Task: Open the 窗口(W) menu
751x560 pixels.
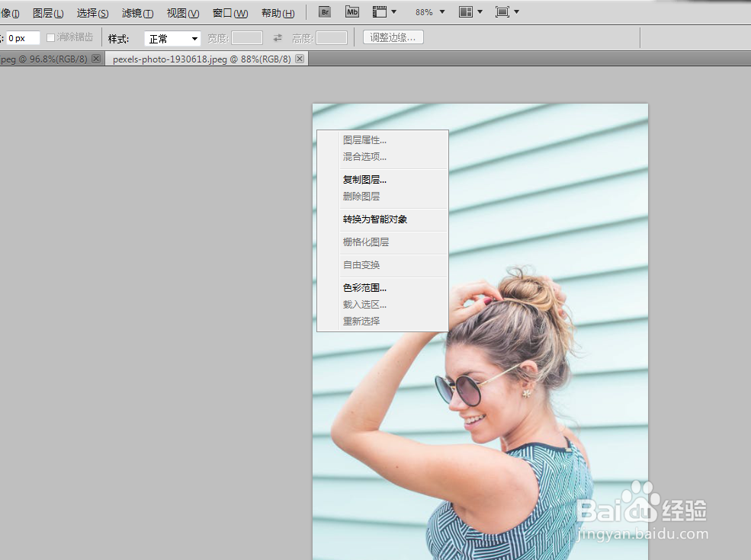Action: [230, 13]
